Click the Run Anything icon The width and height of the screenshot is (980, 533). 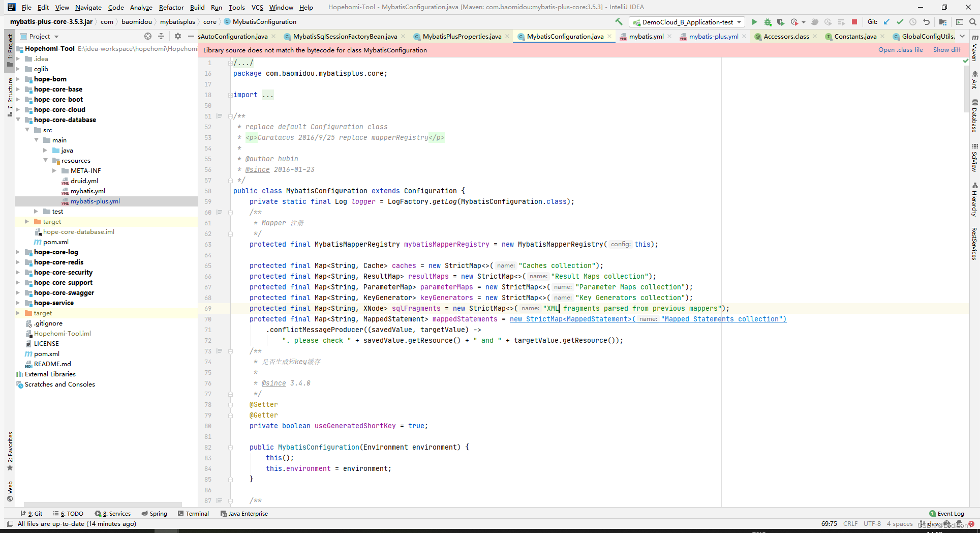click(x=960, y=22)
